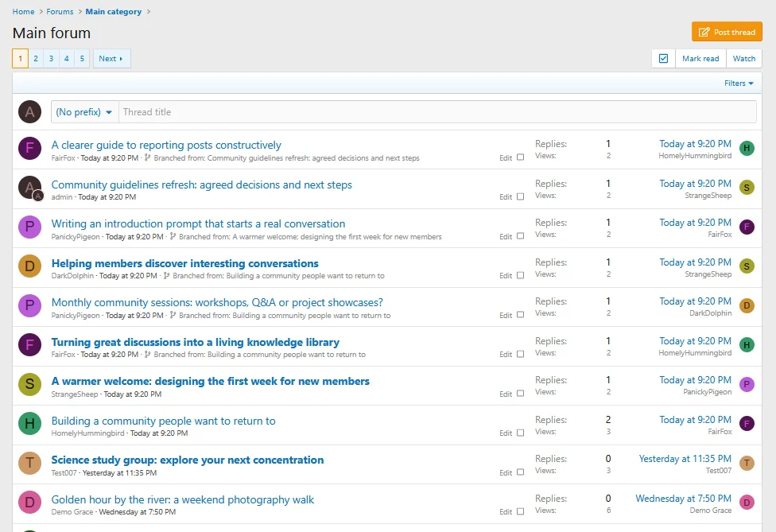
Task: Click Test007 last-poster avatar on Science study row
Action: (x=747, y=463)
